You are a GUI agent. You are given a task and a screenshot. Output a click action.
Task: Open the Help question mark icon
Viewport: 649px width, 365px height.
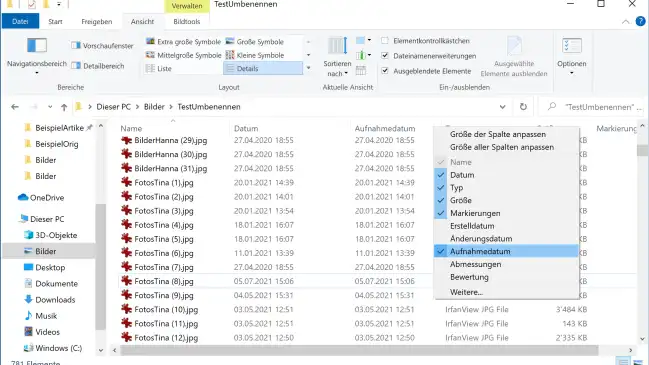pyautogui.click(x=640, y=22)
